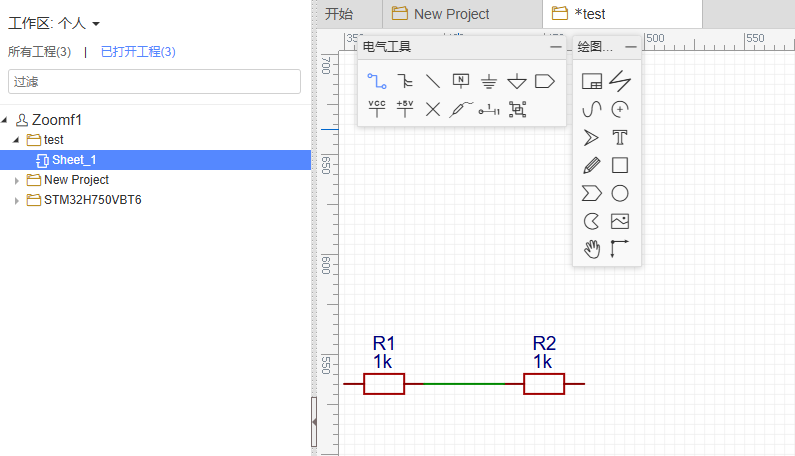This screenshot has width=795, height=456.
Task: Place a +5V power symbol
Action: (x=404, y=109)
